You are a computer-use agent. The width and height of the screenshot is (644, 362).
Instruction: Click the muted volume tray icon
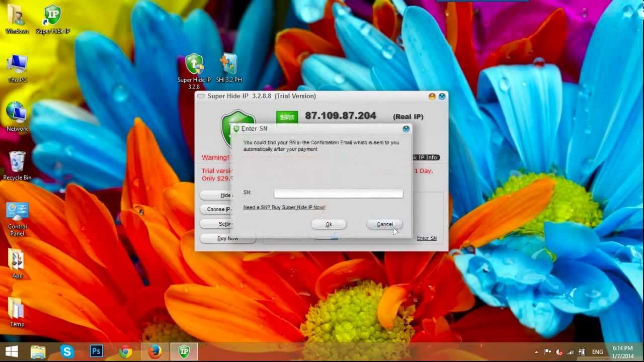click(559, 352)
